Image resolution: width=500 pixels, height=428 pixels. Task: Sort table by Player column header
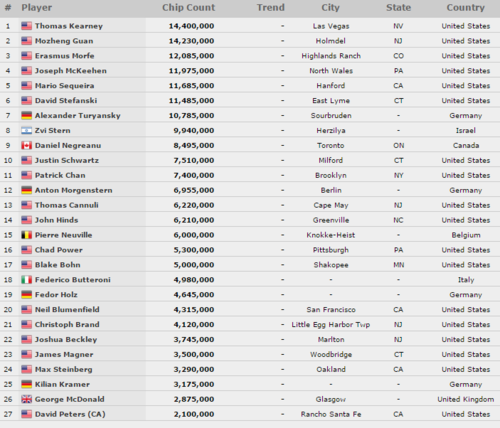point(37,8)
